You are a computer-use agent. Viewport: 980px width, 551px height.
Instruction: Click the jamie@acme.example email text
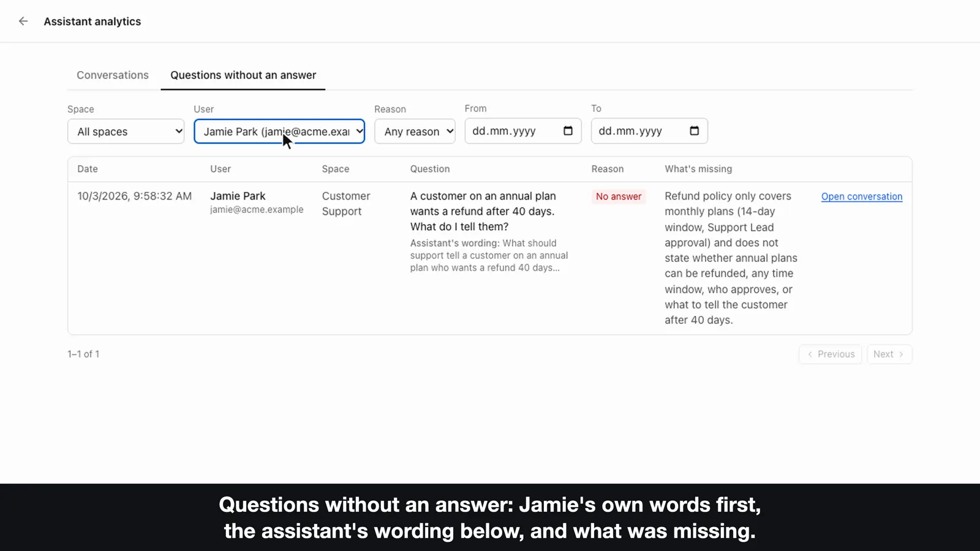click(x=257, y=209)
